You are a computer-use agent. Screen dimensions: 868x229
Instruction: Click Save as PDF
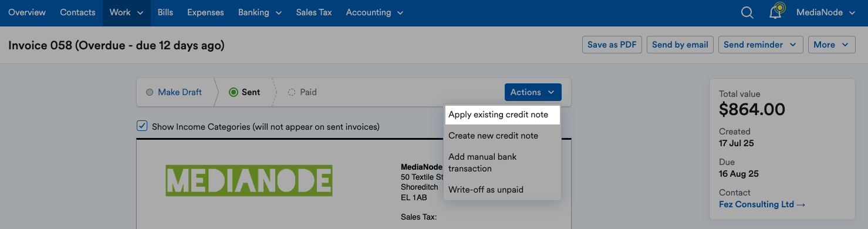612,45
